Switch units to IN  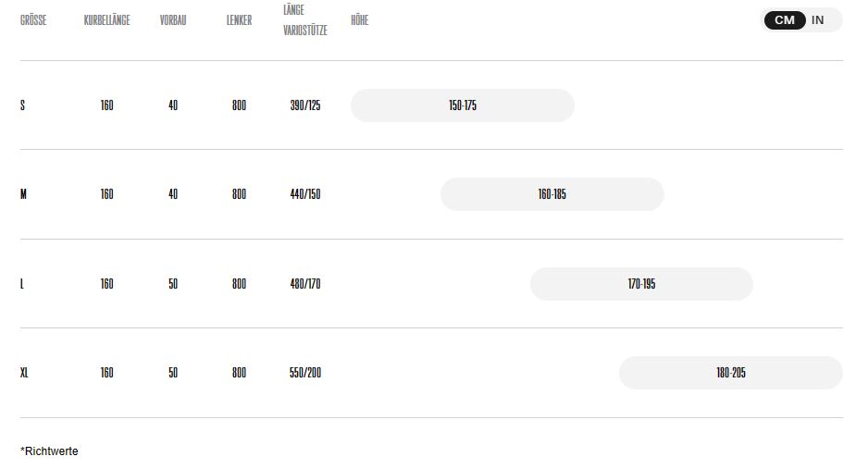point(818,20)
